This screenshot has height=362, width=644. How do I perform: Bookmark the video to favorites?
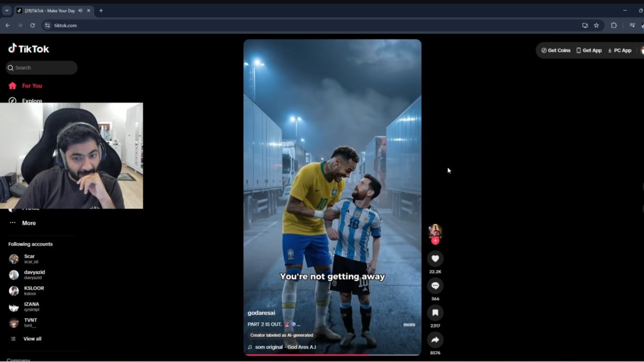pos(435,313)
